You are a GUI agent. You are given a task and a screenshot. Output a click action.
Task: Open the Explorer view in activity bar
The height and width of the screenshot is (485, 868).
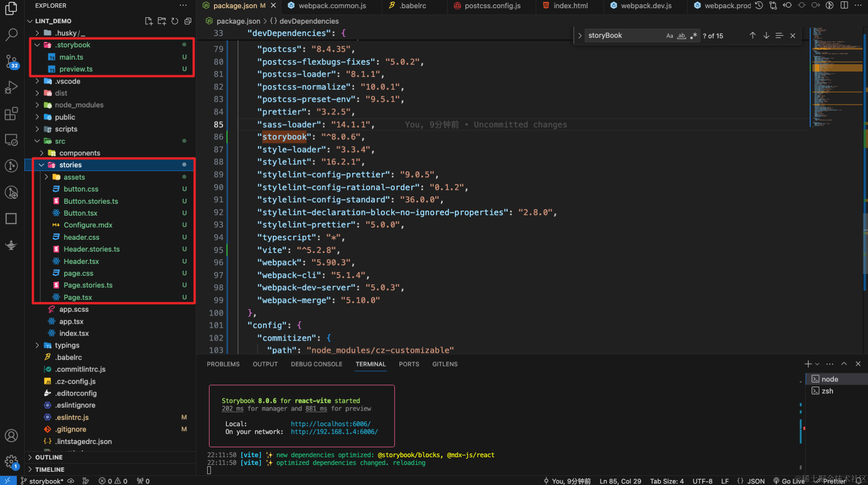point(11,8)
